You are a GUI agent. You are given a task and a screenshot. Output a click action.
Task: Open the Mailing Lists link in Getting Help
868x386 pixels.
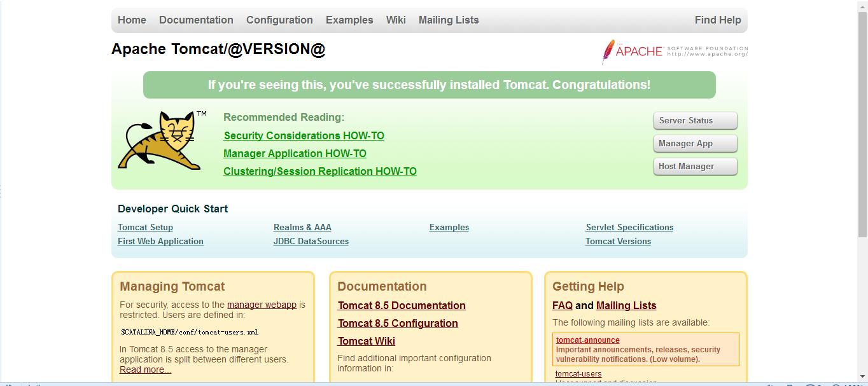[x=626, y=305]
